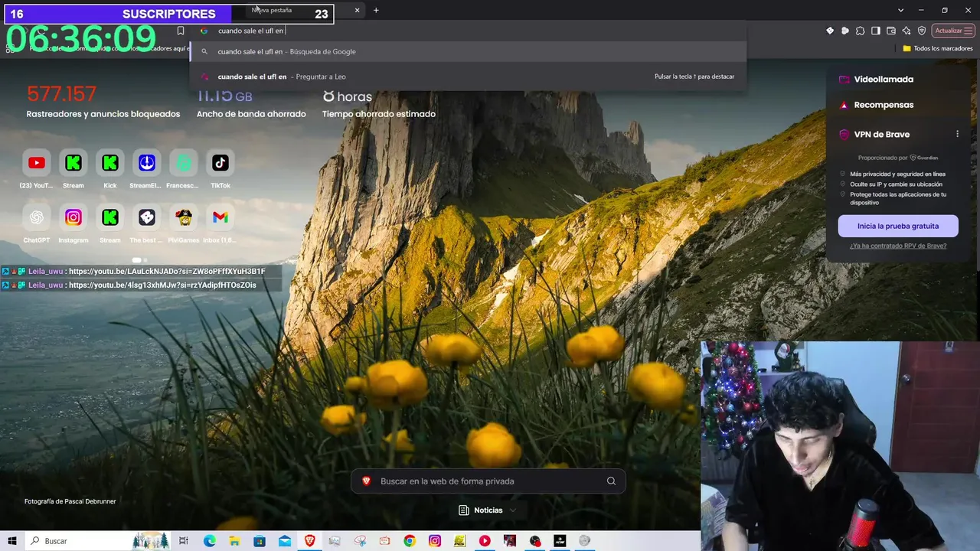This screenshot has height=551, width=980.
Task: Open the Francesc shortcut tile
Action: [183, 163]
